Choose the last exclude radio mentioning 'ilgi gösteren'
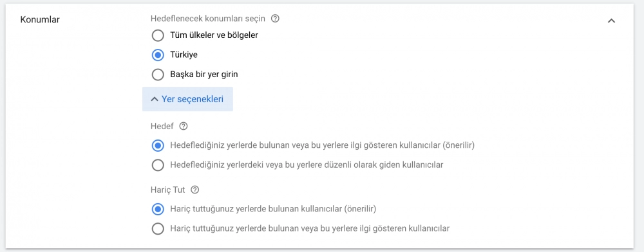The image size is (644, 252). click(x=158, y=229)
